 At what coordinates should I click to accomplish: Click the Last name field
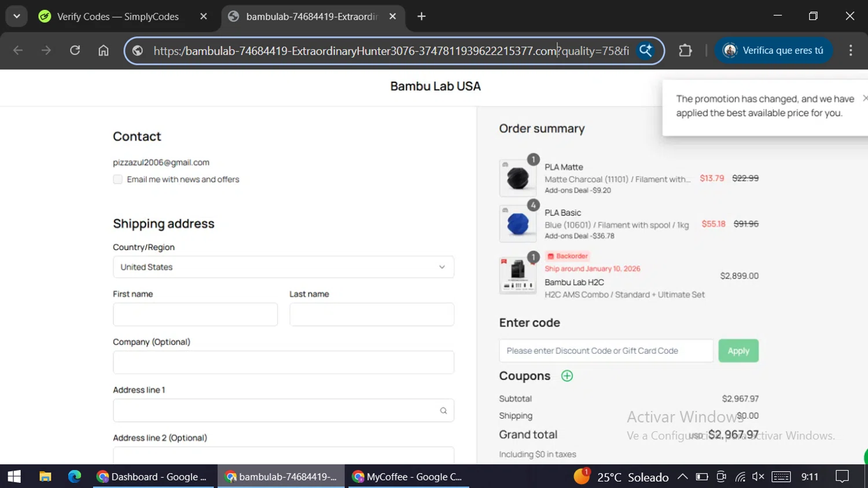point(372,314)
